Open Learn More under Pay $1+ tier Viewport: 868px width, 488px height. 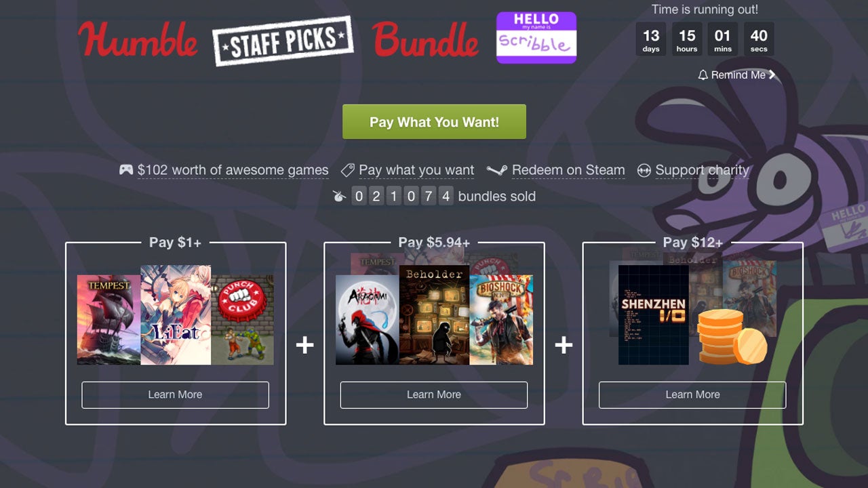(175, 394)
